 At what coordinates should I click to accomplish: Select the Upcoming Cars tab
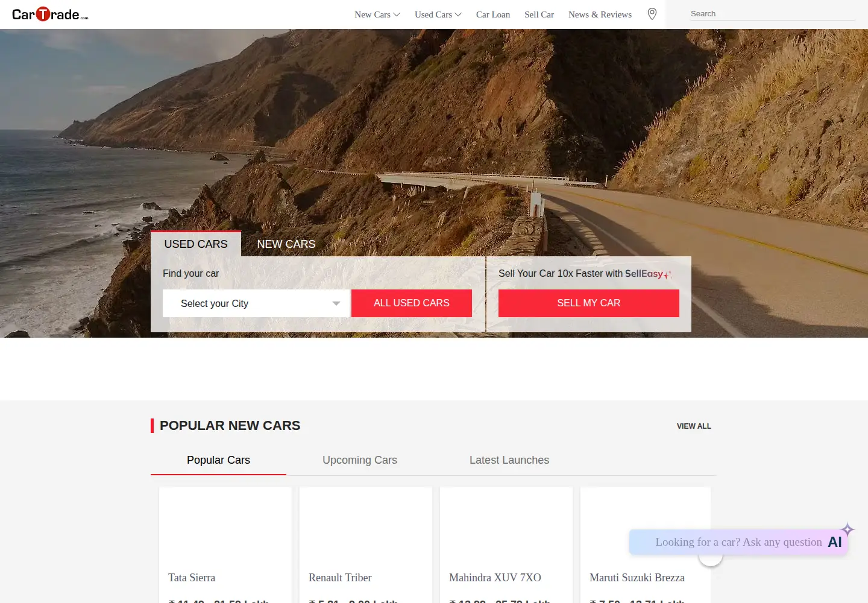(360, 460)
